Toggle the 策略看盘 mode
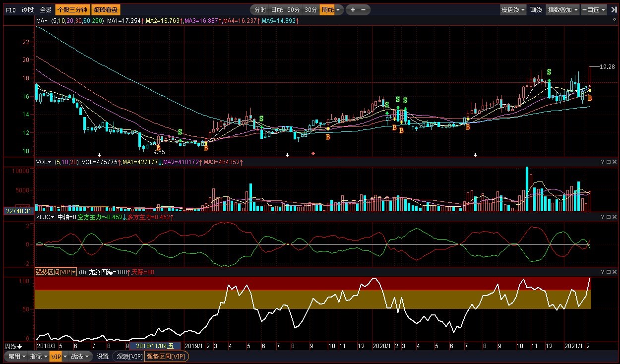This screenshot has width=620, height=364. point(106,9)
